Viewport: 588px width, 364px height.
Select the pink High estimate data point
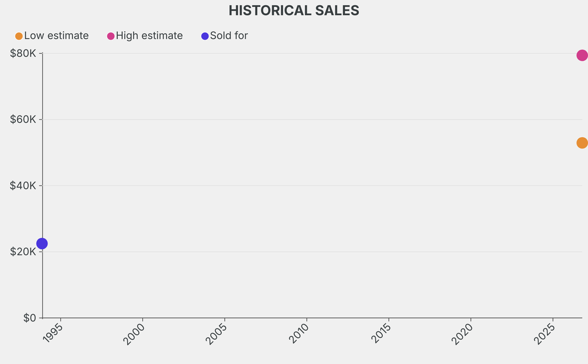pyautogui.click(x=582, y=56)
